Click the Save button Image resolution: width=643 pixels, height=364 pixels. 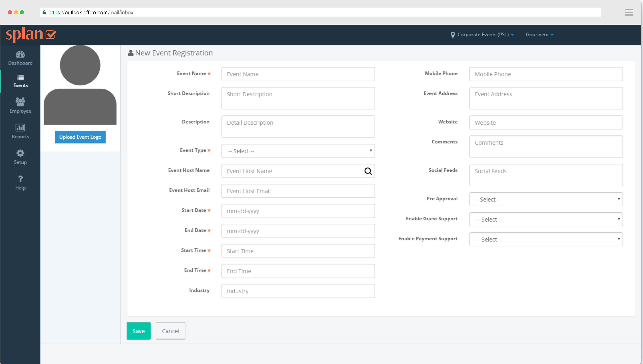138,331
